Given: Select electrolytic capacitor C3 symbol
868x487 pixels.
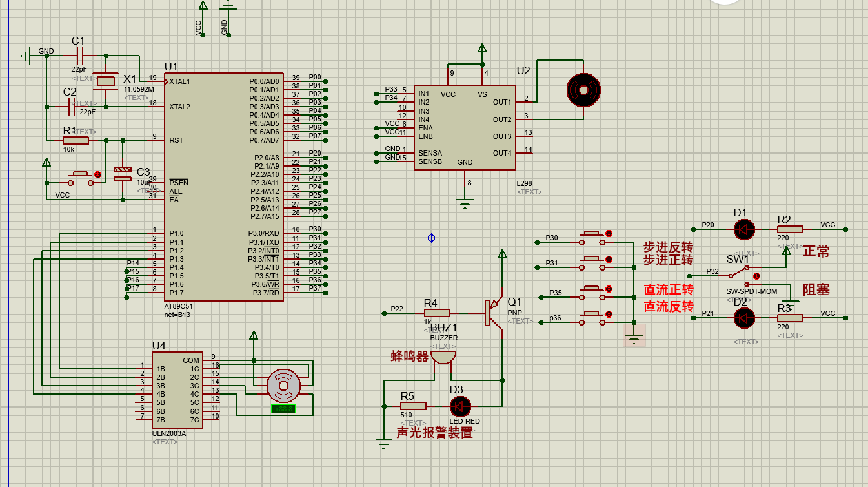Looking at the screenshot, I should [122, 174].
